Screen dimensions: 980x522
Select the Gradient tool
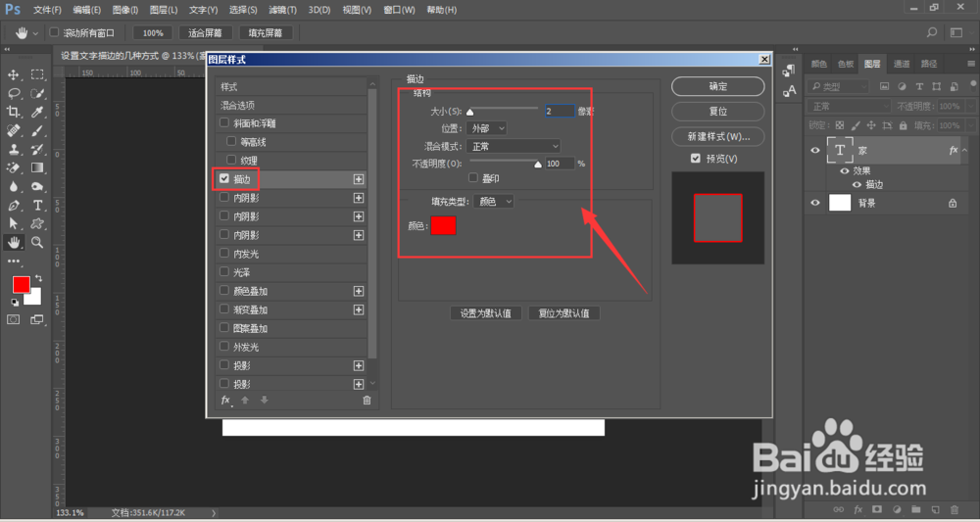pyautogui.click(x=37, y=167)
